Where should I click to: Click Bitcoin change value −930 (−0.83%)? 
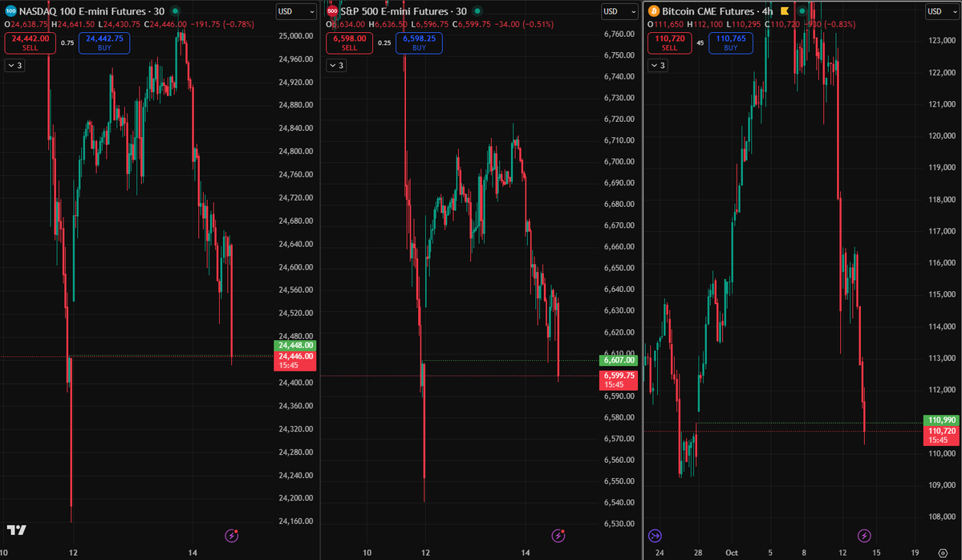click(830, 25)
